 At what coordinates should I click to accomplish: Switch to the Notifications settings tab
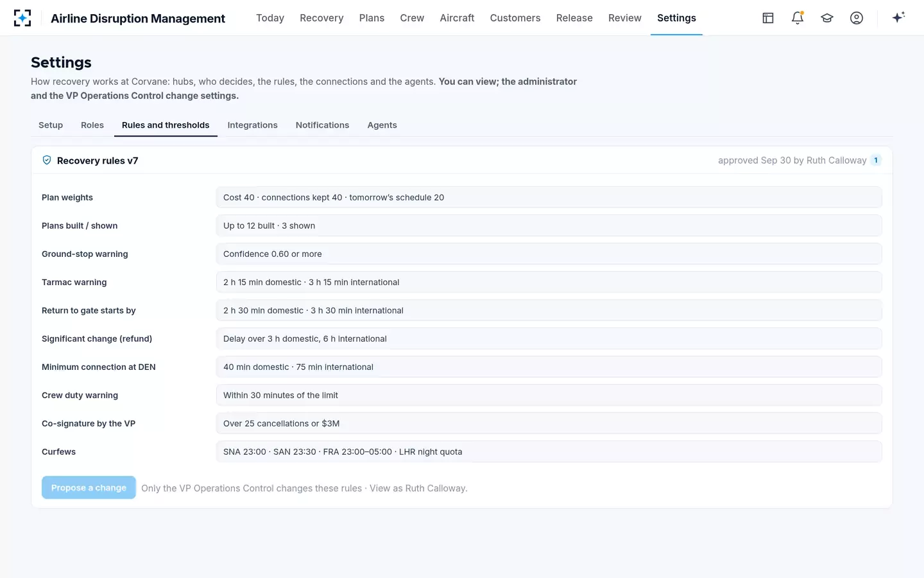pos(323,125)
